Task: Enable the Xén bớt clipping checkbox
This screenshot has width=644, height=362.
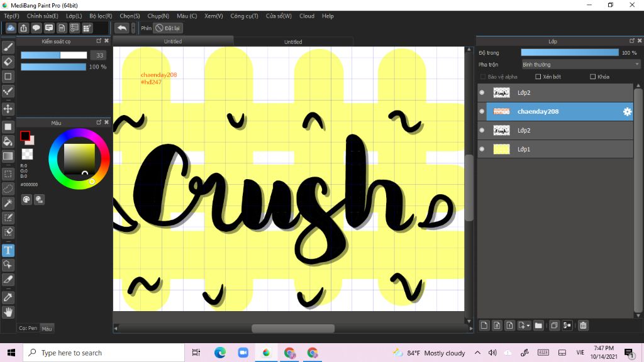Action: [538, 77]
